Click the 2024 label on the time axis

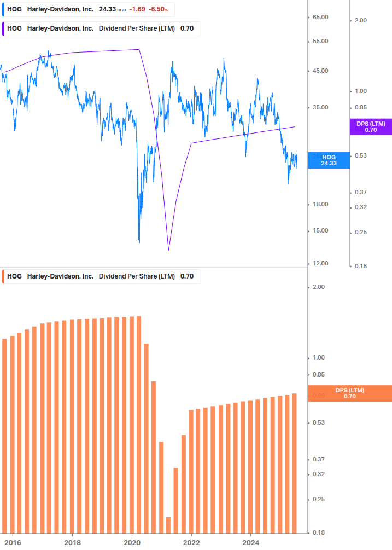(251, 543)
